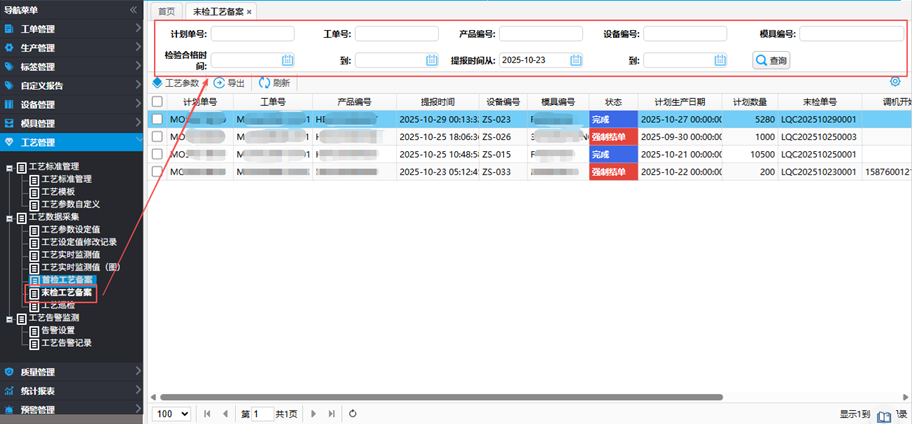Go to next page in pagination bar
Viewport: 912px width, 424px height.
pyautogui.click(x=314, y=413)
